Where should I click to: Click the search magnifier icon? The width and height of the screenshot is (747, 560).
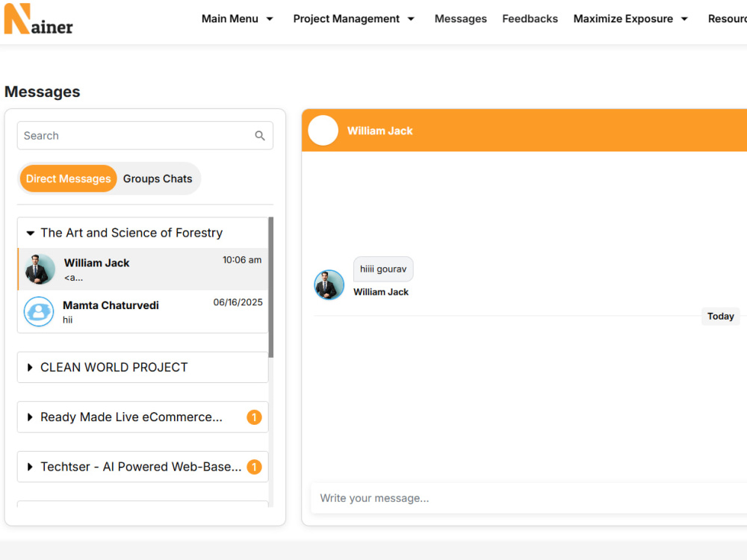click(260, 136)
